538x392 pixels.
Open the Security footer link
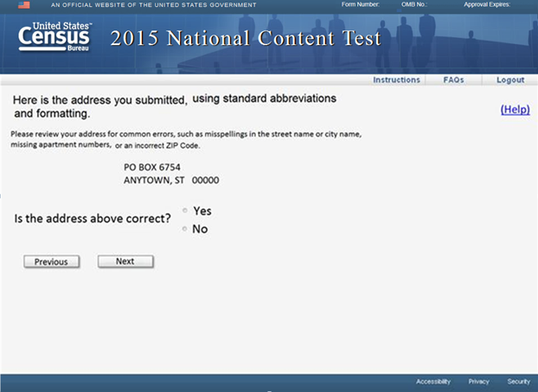[519, 382]
